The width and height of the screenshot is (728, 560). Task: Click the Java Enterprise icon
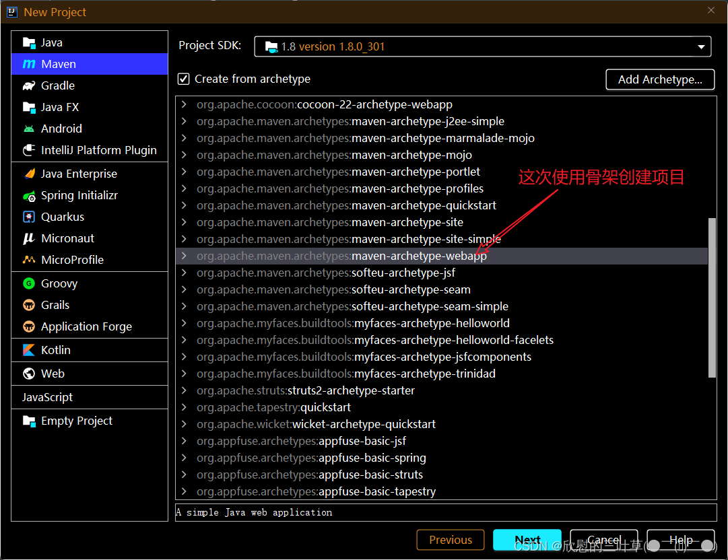click(x=29, y=174)
